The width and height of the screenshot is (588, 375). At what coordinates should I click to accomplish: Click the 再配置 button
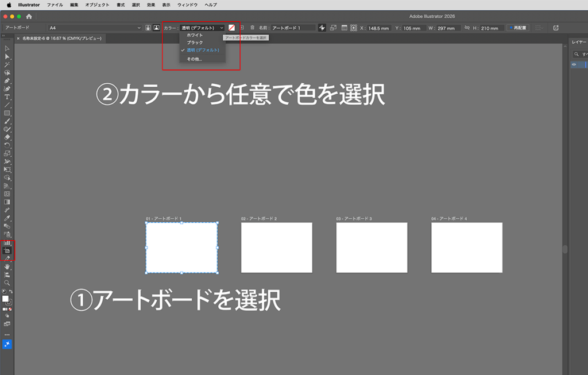coord(517,28)
